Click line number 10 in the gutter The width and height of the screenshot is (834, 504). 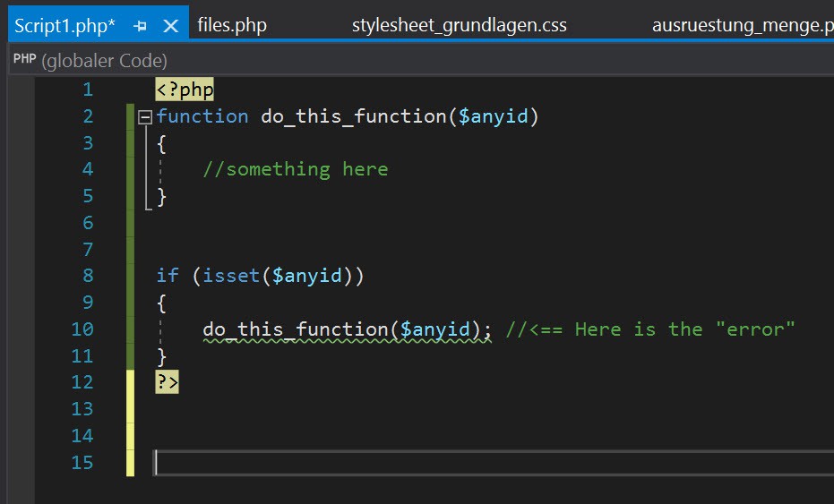tap(82, 329)
